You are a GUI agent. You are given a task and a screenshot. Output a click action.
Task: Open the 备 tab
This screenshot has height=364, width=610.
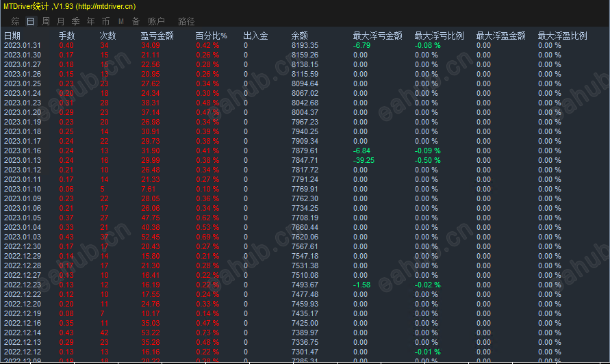136,21
